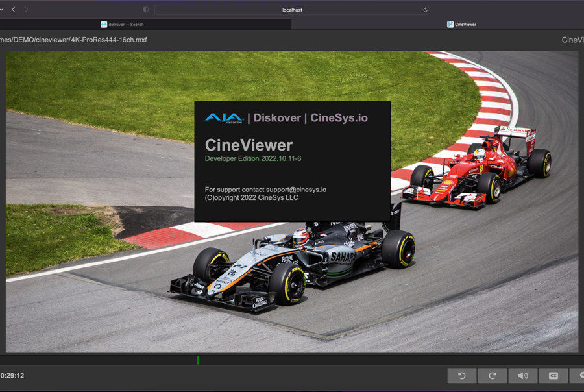Click the privacy shield icon in Safari toolbar
This screenshot has width=584, height=392.
click(x=145, y=10)
